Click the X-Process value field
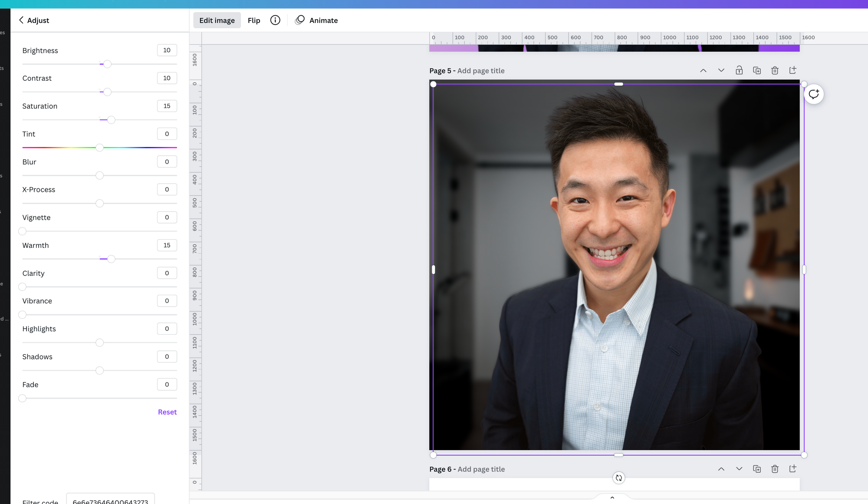 pos(167,189)
